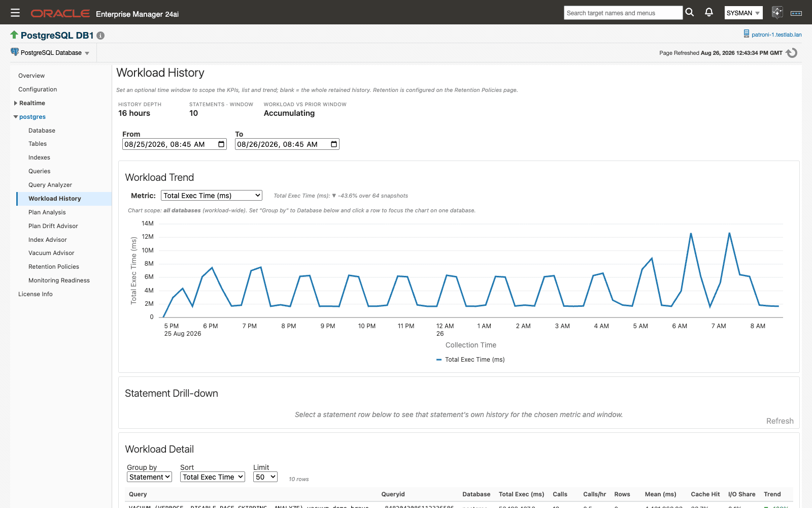Open the To date calendar picker
This screenshot has width=812, height=508.
pos(334,144)
